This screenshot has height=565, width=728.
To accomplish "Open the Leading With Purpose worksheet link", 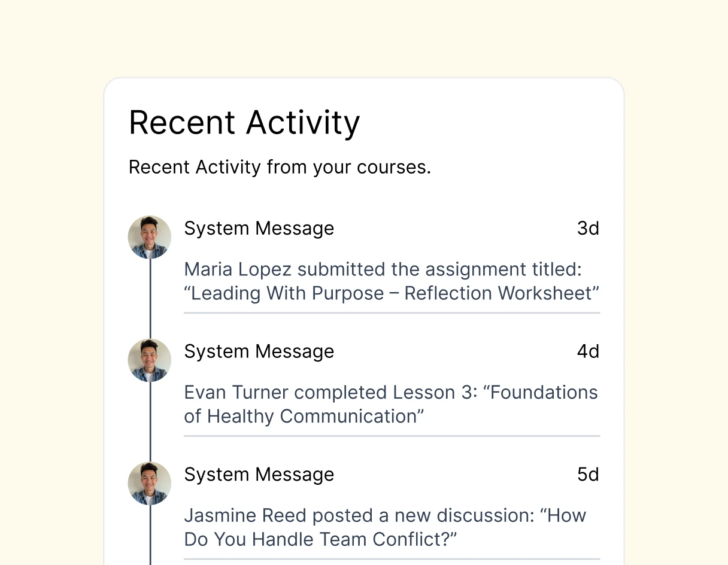I will pos(392,293).
